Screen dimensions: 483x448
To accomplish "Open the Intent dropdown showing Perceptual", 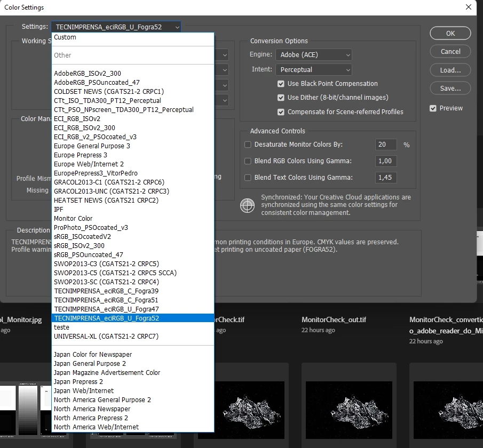I will [x=314, y=70].
